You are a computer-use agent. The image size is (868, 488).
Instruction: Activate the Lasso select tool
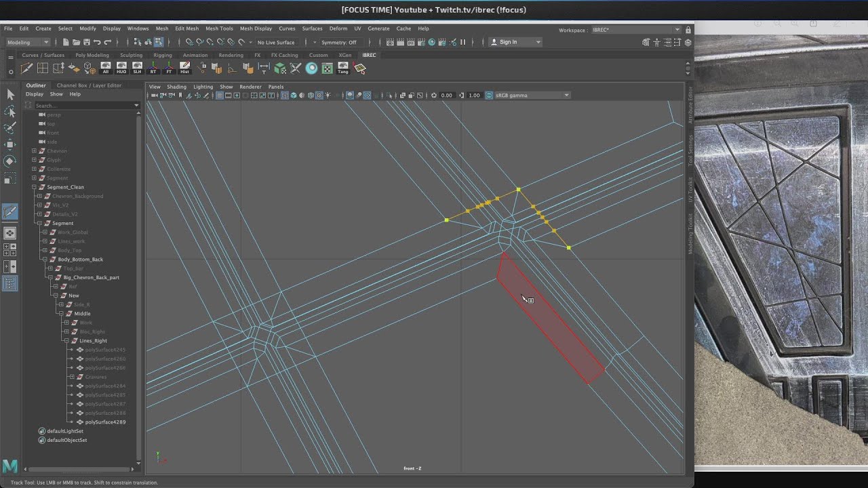10,111
